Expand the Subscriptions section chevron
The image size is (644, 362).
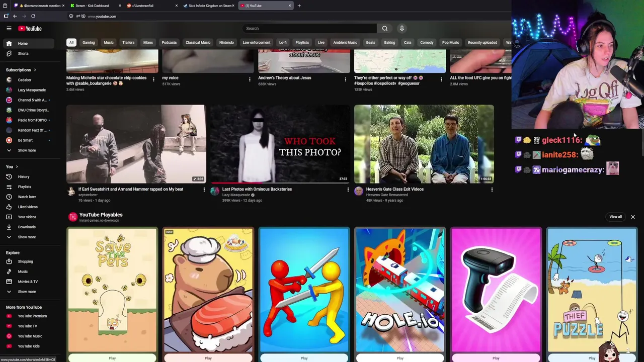35,70
